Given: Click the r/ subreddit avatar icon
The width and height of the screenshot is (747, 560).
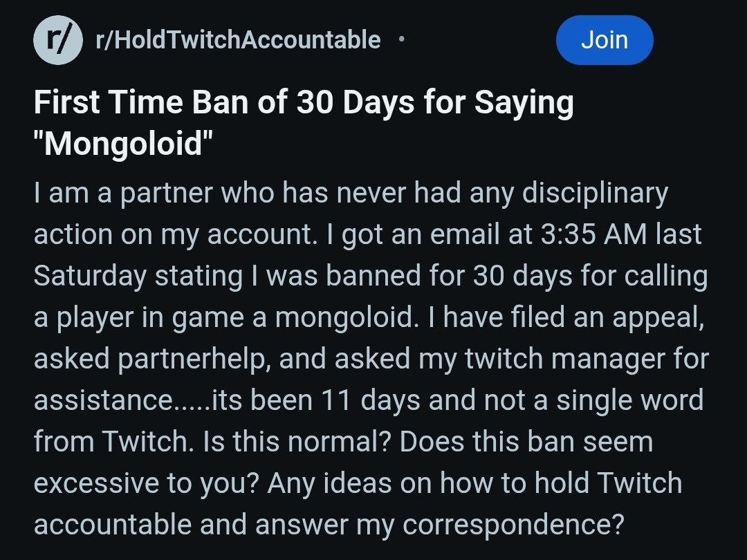Looking at the screenshot, I should pyautogui.click(x=58, y=40).
